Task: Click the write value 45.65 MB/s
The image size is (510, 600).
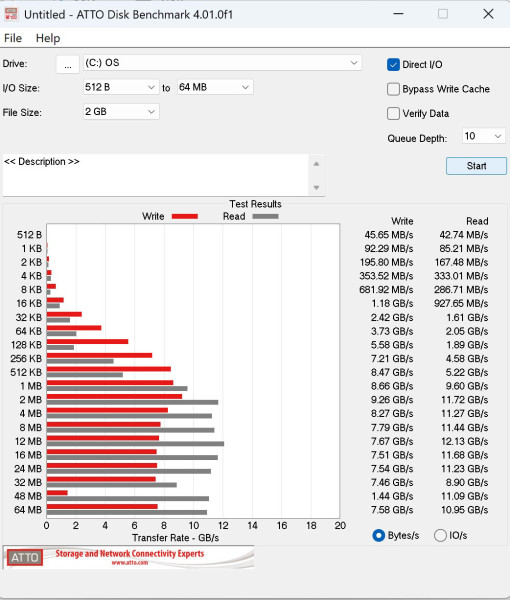Action: click(x=389, y=235)
